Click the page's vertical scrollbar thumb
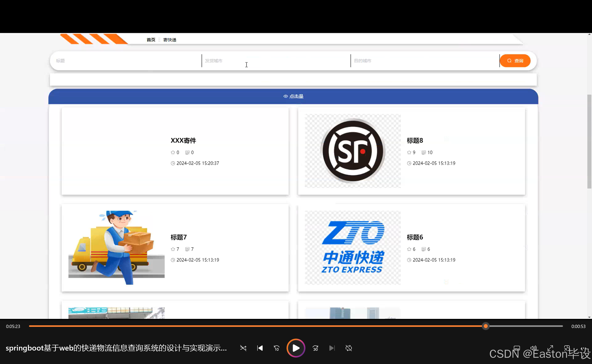 coord(589,142)
